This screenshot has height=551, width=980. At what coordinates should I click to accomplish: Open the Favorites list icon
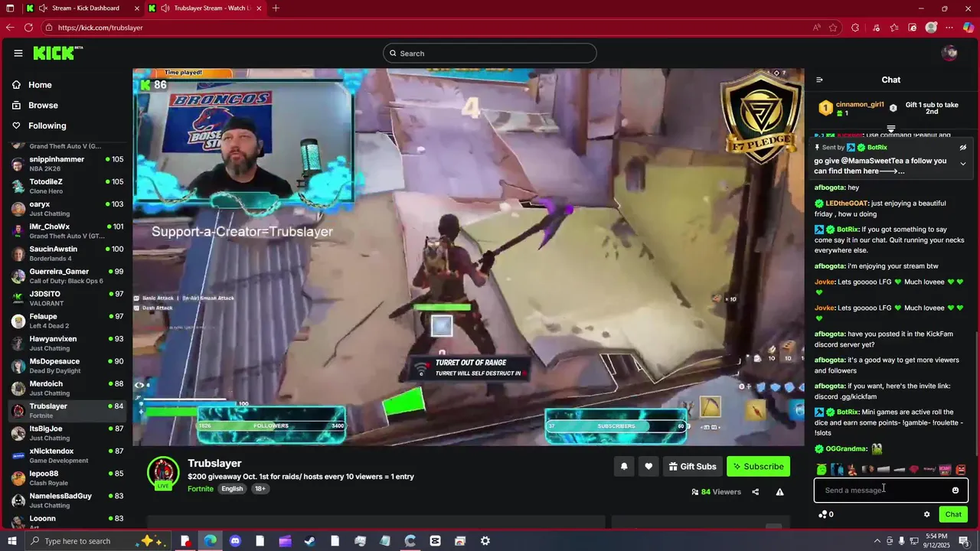point(893,28)
